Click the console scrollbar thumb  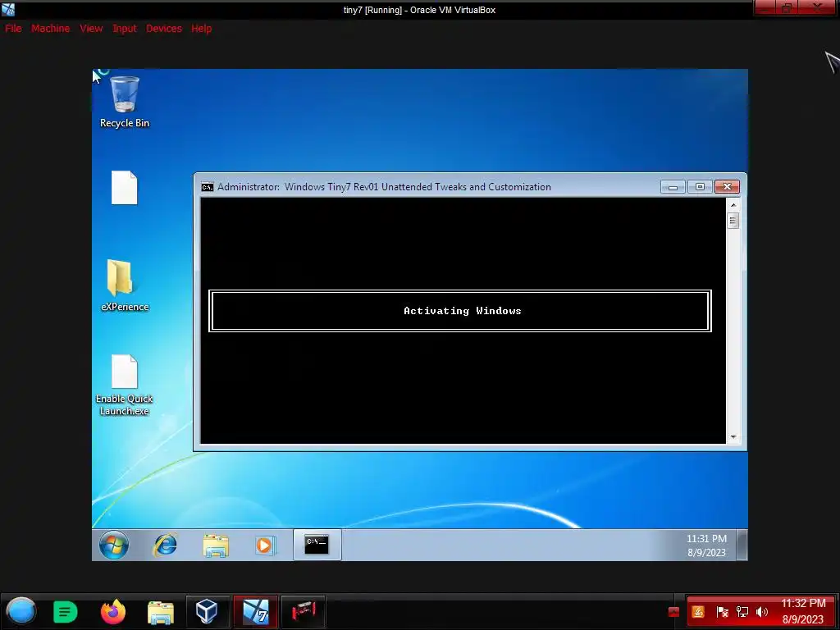pyautogui.click(x=733, y=220)
